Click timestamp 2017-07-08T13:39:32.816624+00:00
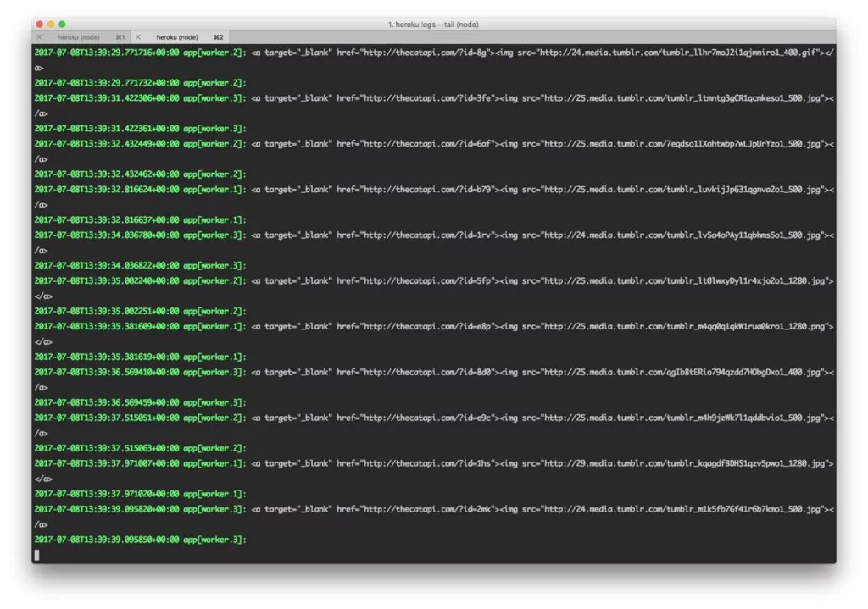This screenshot has height=609, width=868. click(x=107, y=189)
